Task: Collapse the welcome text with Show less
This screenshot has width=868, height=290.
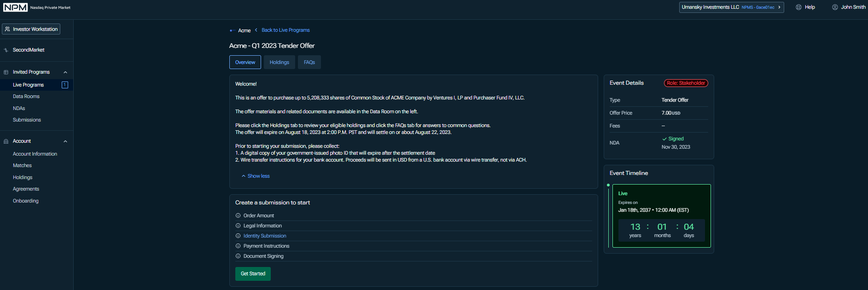Action: (x=256, y=176)
